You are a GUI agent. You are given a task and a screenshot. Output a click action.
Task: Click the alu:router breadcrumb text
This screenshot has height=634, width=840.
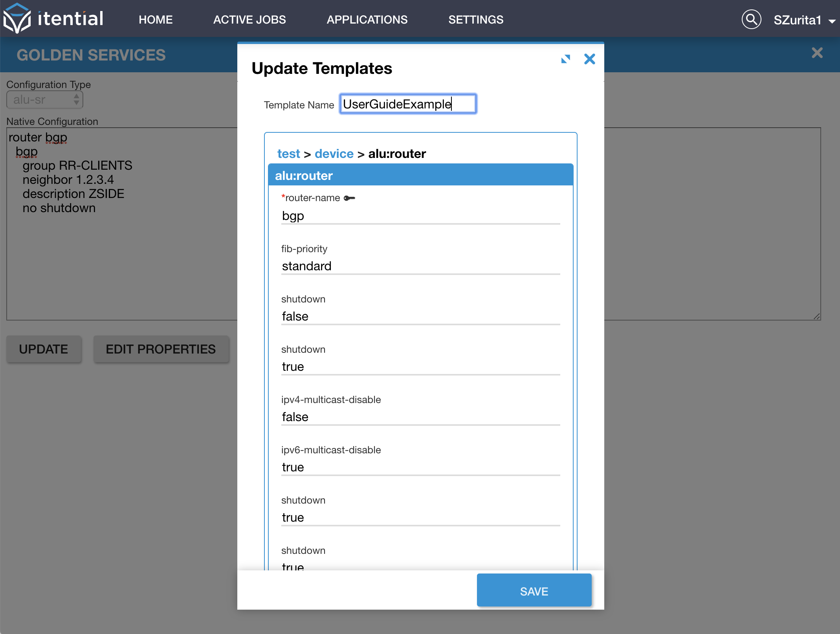(x=397, y=154)
